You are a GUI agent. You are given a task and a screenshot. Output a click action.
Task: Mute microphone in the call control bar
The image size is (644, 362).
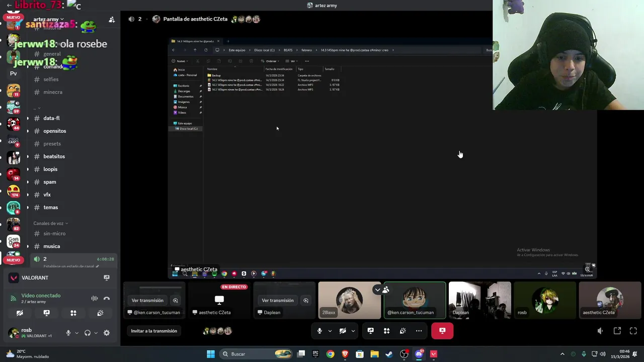(319, 331)
